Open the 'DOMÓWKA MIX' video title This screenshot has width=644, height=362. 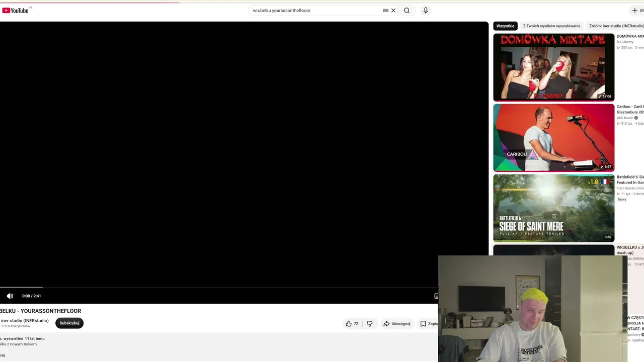point(630,36)
